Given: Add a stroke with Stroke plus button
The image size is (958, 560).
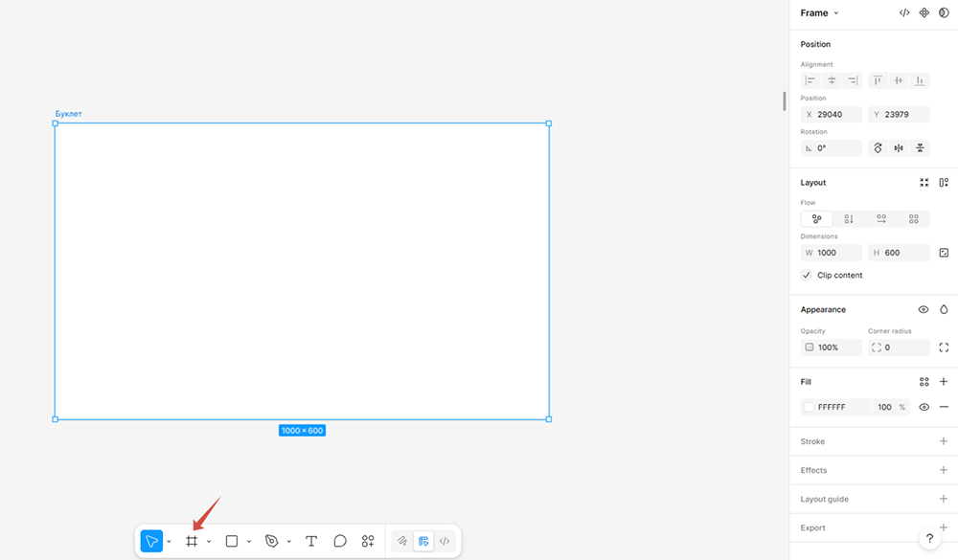Looking at the screenshot, I should (x=944, y=441).
